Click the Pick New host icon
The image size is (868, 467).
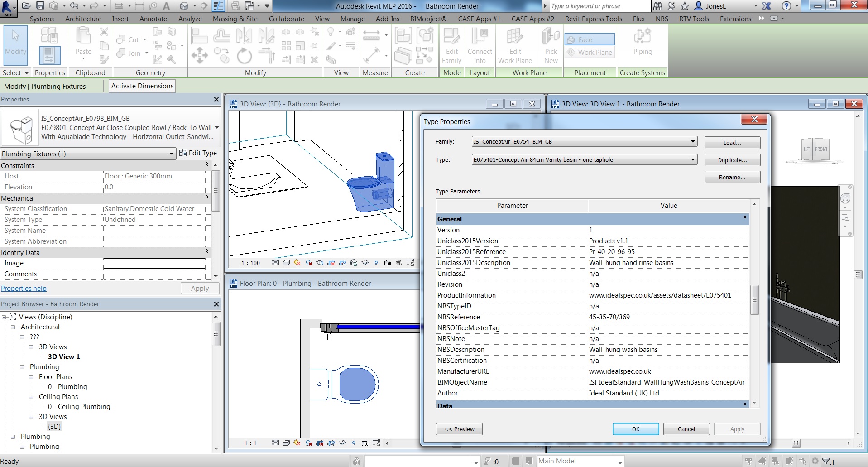[551, 46]
